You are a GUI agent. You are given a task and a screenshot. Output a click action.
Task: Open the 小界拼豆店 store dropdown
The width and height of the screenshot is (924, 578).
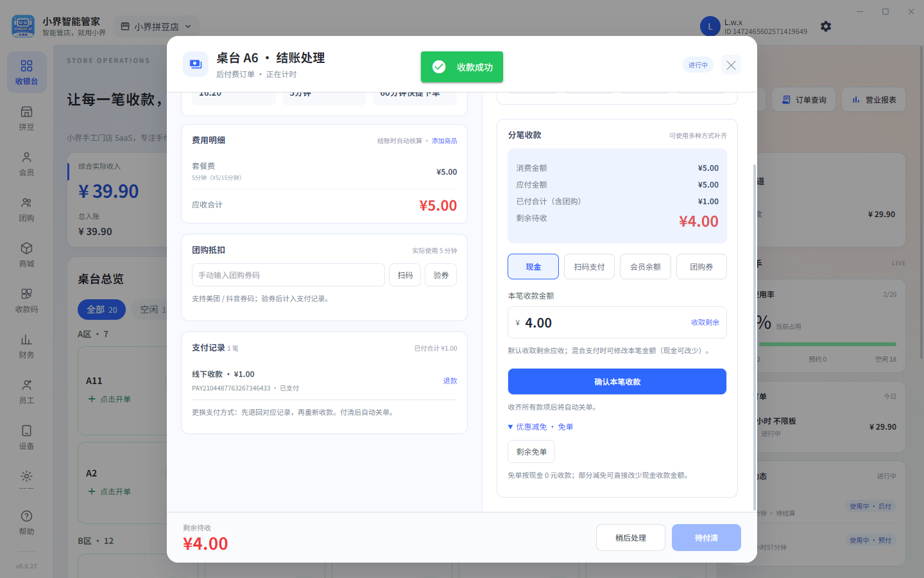[x=157, y=26]
